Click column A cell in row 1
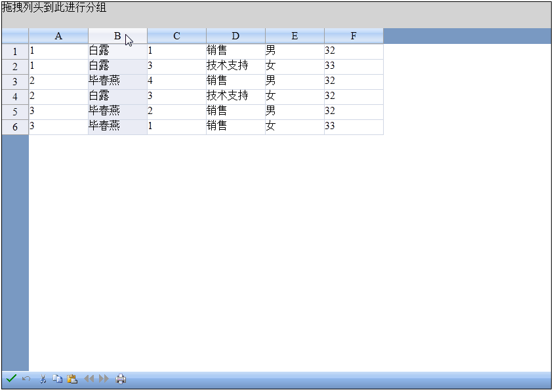The width and height of the screenshot is (553, 392). 58,52
